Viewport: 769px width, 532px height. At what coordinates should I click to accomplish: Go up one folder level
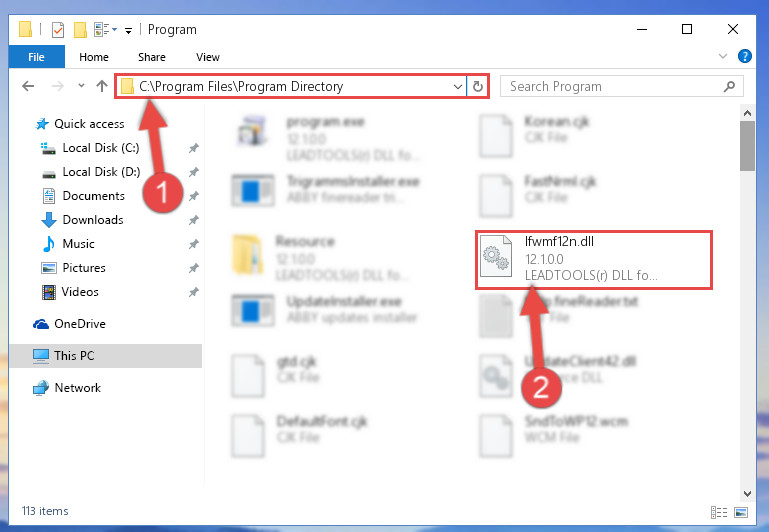pos(102,86)
